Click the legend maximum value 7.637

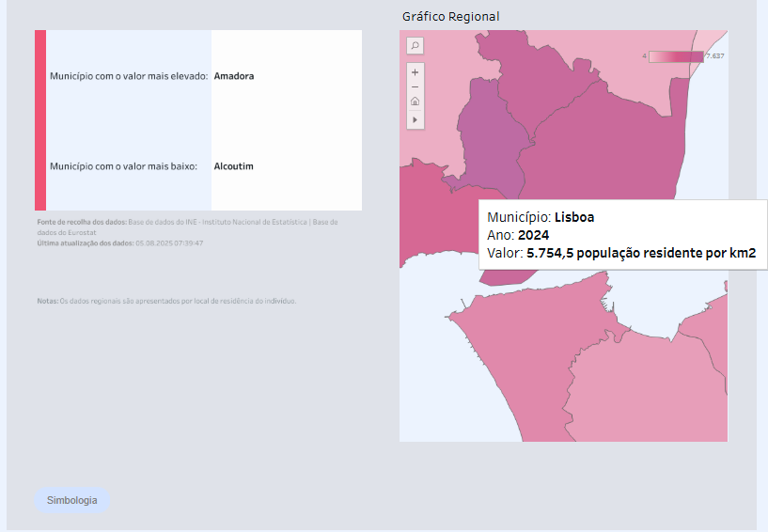(714, 57)
